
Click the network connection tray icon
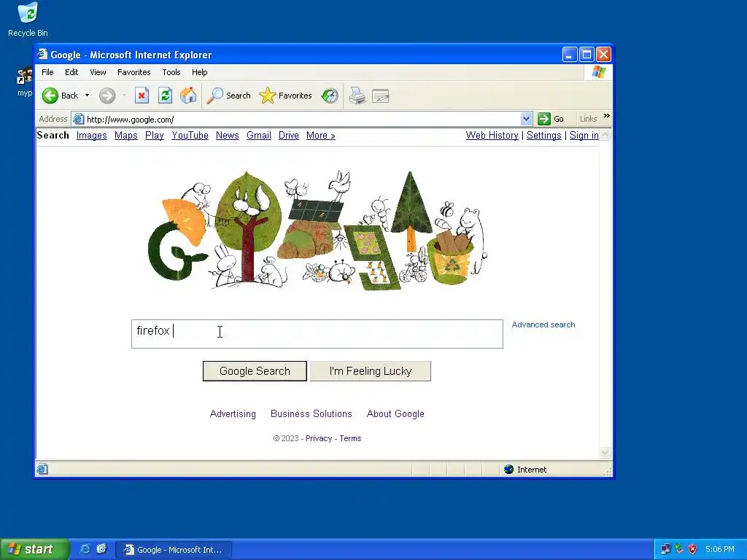click(665, 549)
